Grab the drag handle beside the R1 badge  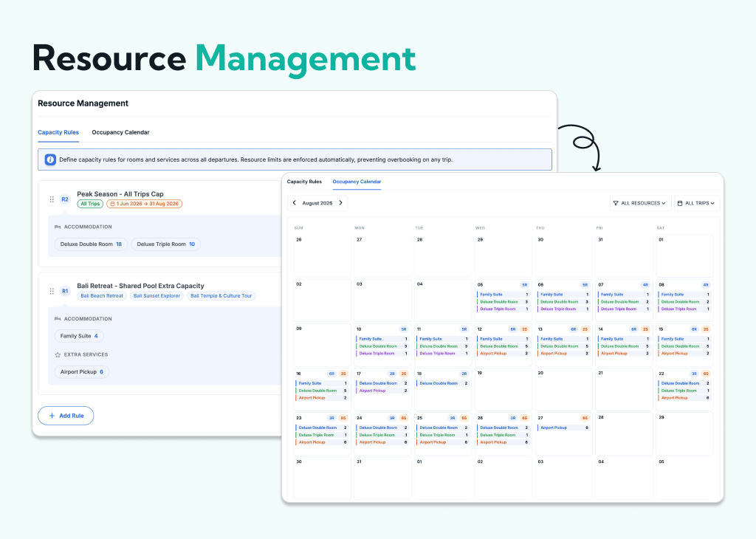[x=52, y=291]
